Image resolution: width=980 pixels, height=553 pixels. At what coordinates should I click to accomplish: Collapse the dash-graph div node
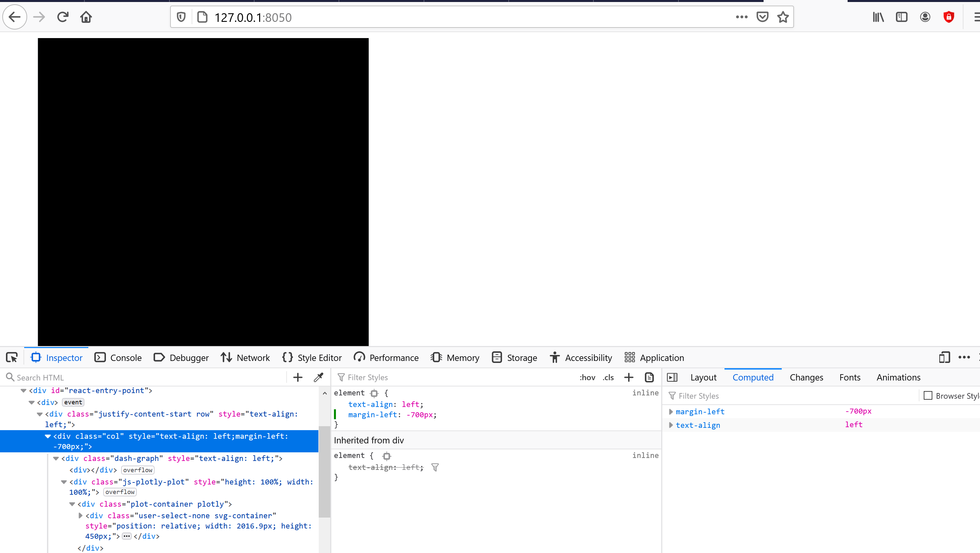(x=56, y=458)
